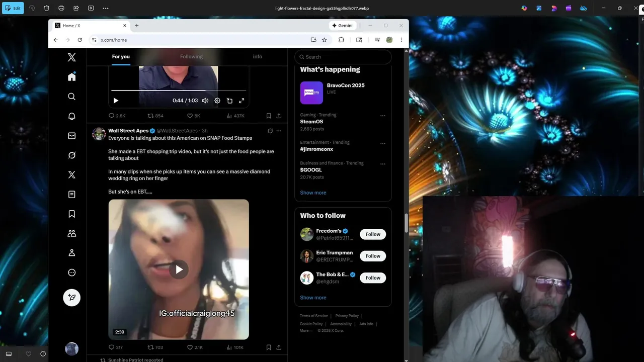The width and height of the screenshot is (644, 362).
Task: Open Wall Street Apes profile name
Action: pos(128,131)
